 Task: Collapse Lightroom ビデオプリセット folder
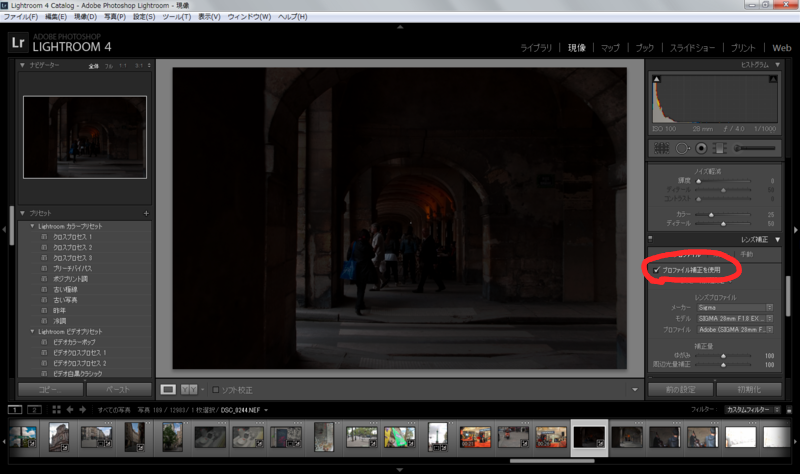(33, 332)
